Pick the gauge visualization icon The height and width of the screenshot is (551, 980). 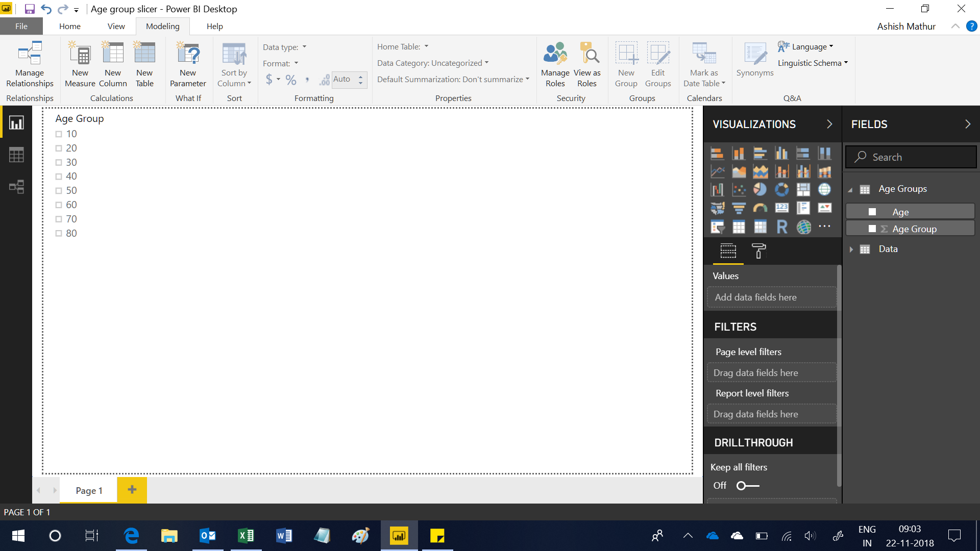point(760,208)
